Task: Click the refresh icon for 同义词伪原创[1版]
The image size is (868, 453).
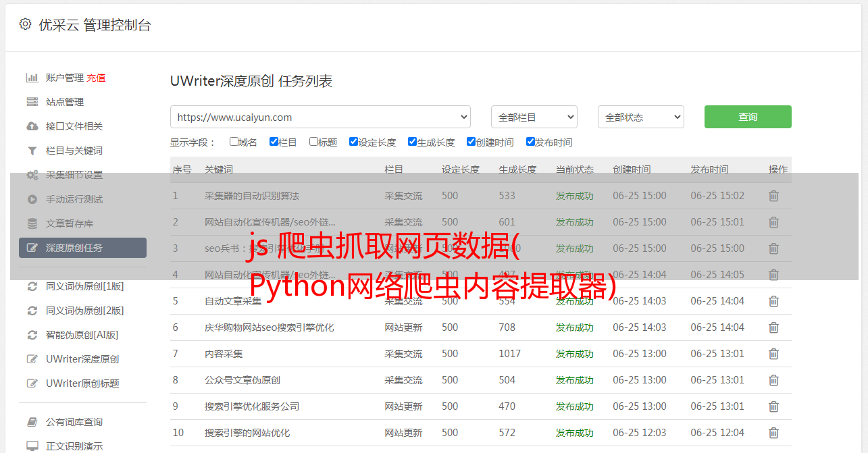Action: point(32,286)
